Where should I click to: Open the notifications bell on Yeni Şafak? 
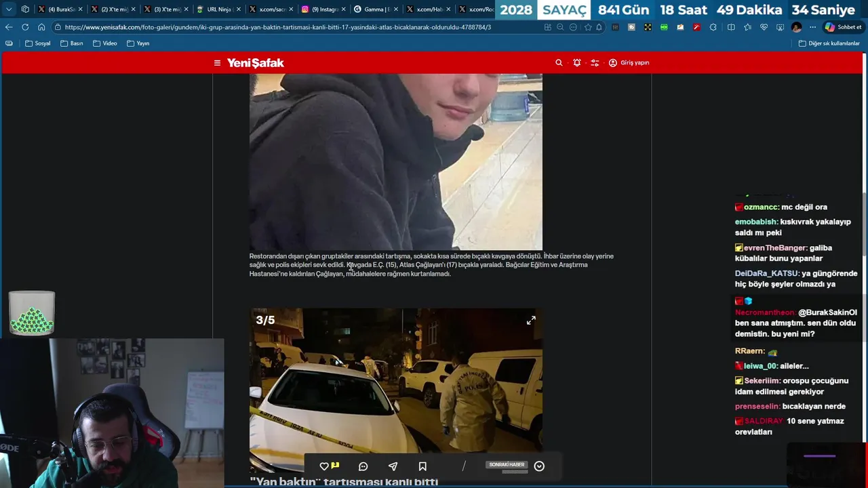(577, 62)
